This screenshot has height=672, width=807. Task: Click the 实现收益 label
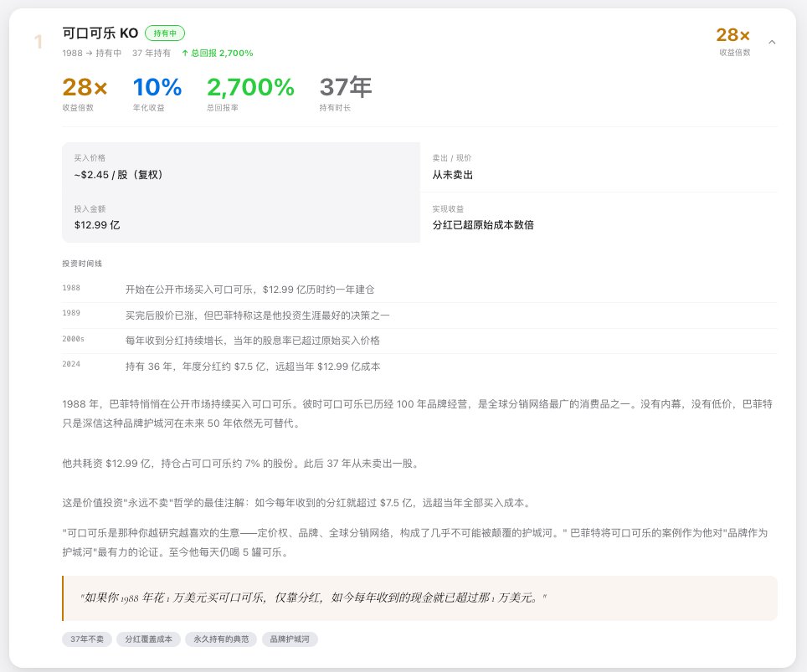pyautogui.click(x=448, y=209)
